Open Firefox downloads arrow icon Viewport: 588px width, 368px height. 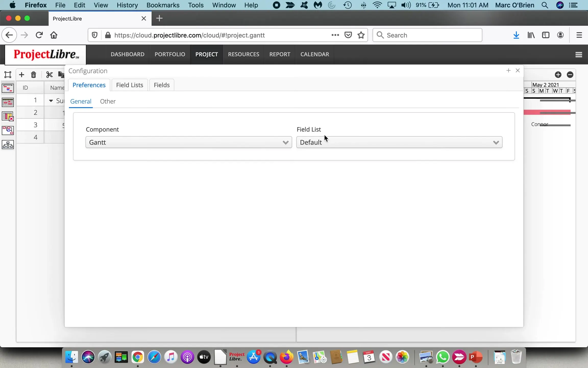click(x=516, y=35)
